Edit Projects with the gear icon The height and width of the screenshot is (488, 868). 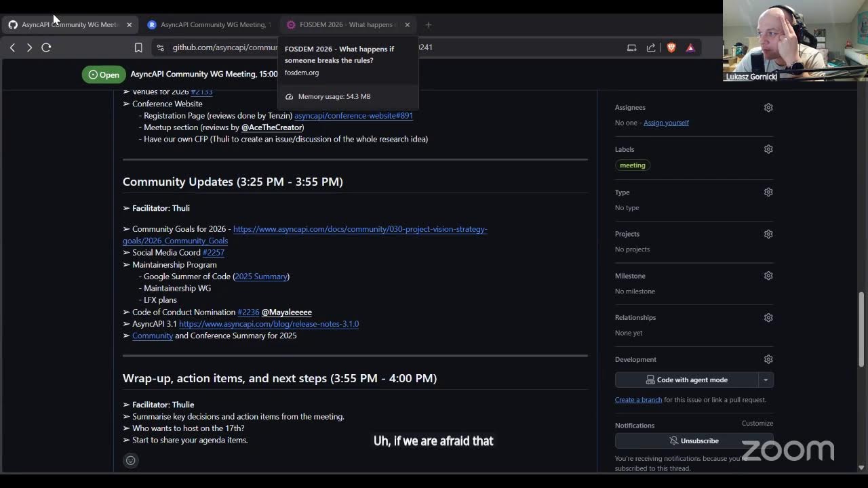pyautogui.click(x=768, y=234)
